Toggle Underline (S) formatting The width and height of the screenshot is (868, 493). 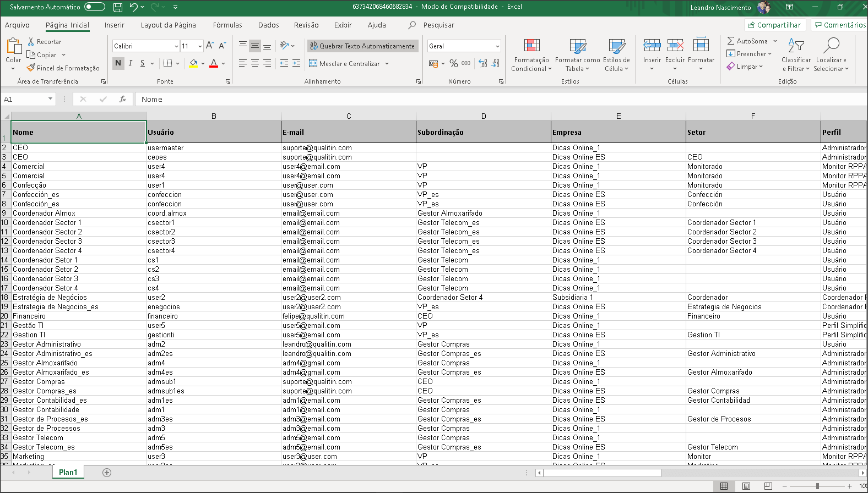point(143,63)
